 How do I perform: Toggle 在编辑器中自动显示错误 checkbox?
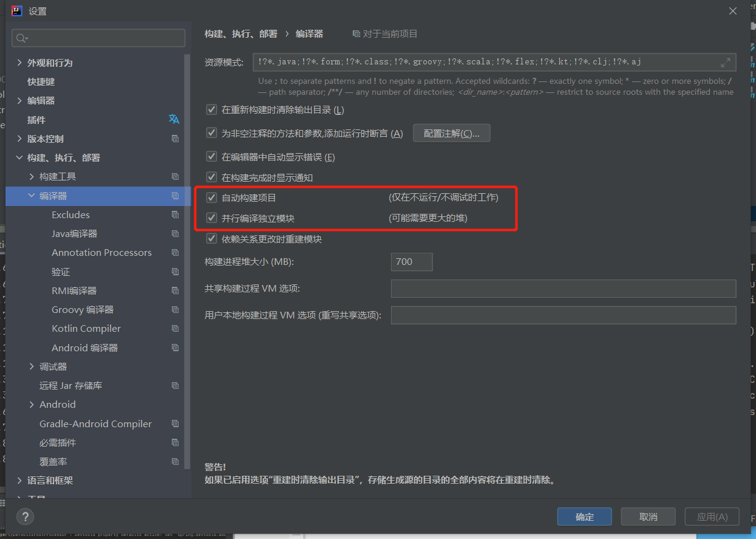point(211,157)
